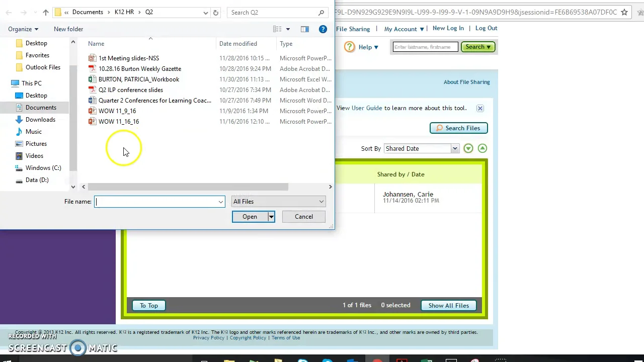The image size is (644, 362).
Task: Expand address bar path history dropdown
Action: point(206,13)
